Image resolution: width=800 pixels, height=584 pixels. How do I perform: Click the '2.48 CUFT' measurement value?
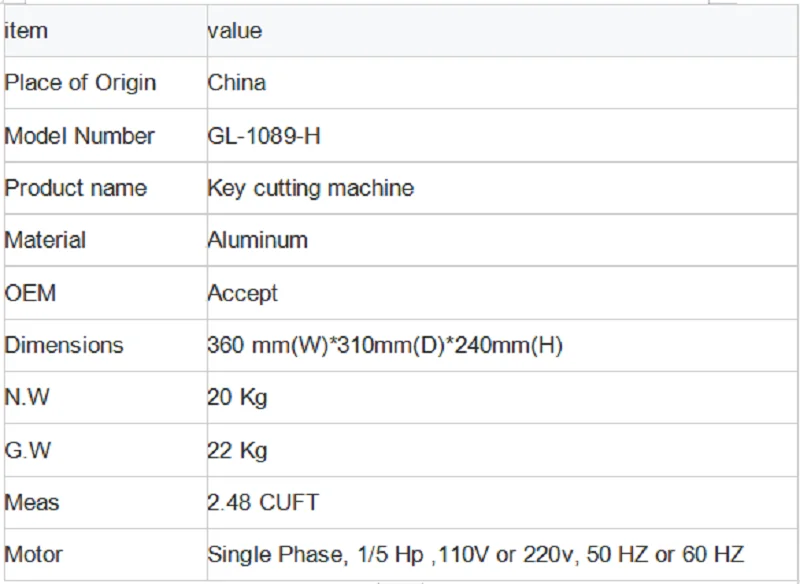click(263, 502)
